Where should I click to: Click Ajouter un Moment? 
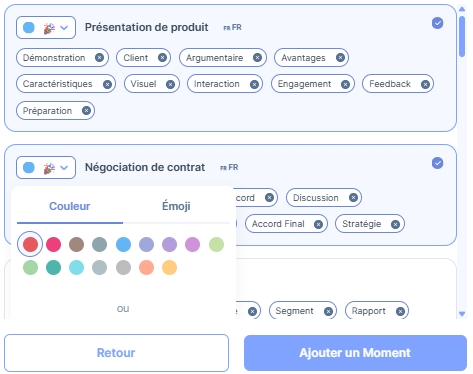[x=355, y=353]
